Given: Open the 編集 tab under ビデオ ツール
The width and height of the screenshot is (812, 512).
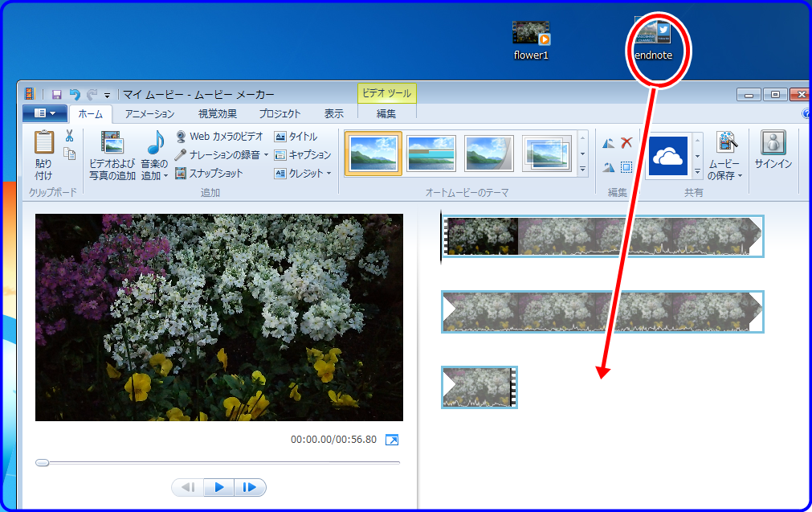Looking at the screenshot, I should coord(386,113).
